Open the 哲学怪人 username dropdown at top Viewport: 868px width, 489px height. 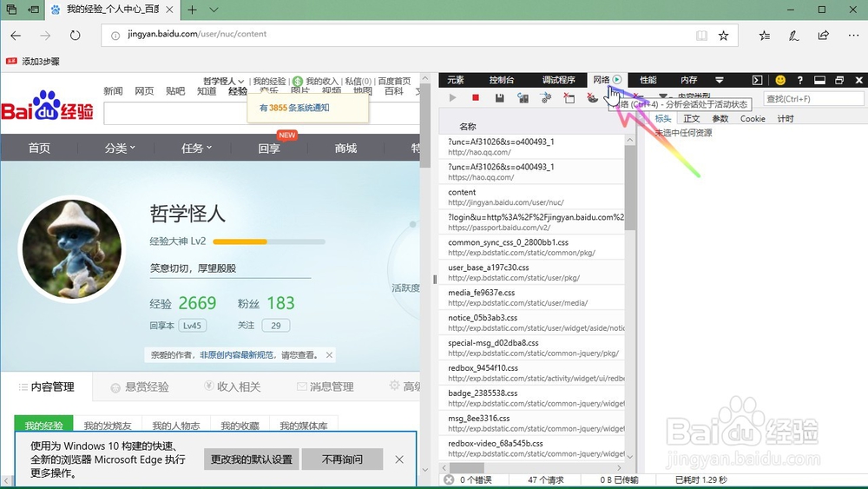point(224,81)
